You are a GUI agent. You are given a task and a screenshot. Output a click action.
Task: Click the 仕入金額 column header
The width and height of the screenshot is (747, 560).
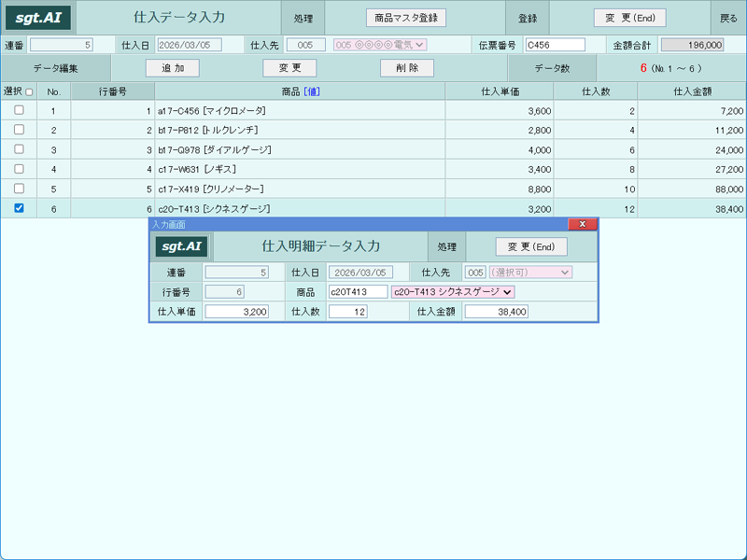pos(692,91)
